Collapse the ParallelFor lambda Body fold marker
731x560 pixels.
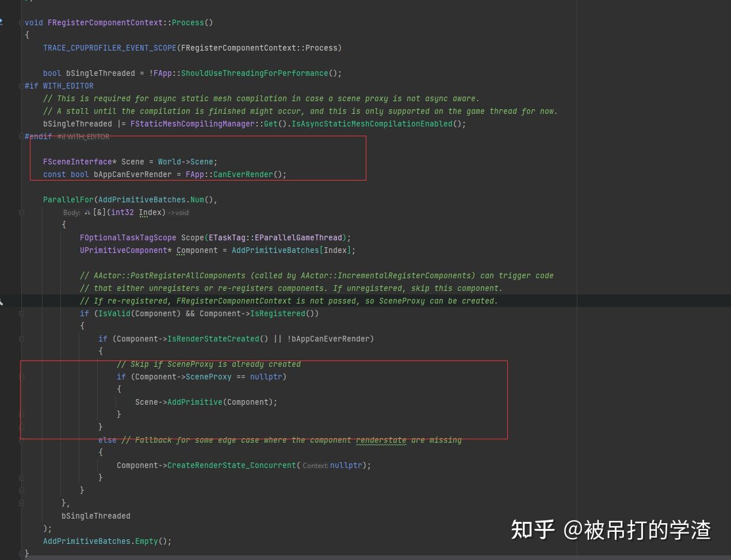(21, 212)
